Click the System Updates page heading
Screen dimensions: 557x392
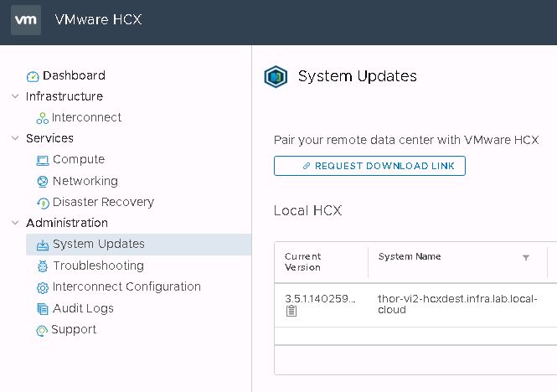click(358, 76)
